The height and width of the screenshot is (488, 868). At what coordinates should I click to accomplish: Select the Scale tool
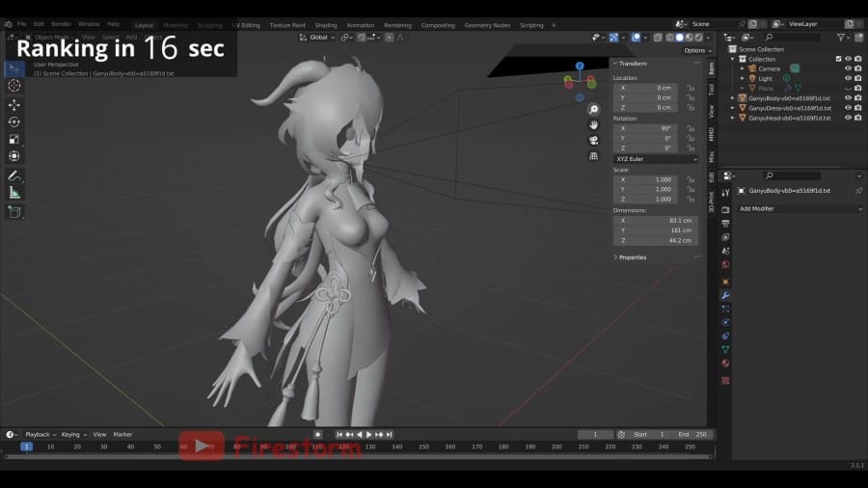click(14, 139)
